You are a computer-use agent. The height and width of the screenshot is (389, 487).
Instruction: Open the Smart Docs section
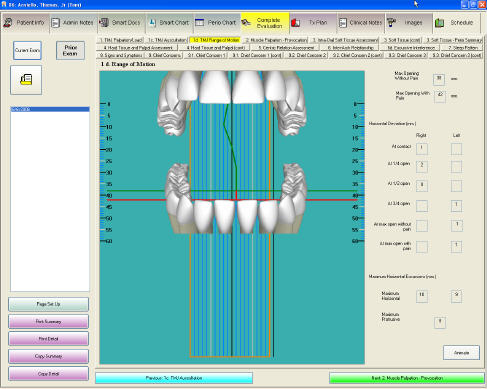[x=121, y=23]
